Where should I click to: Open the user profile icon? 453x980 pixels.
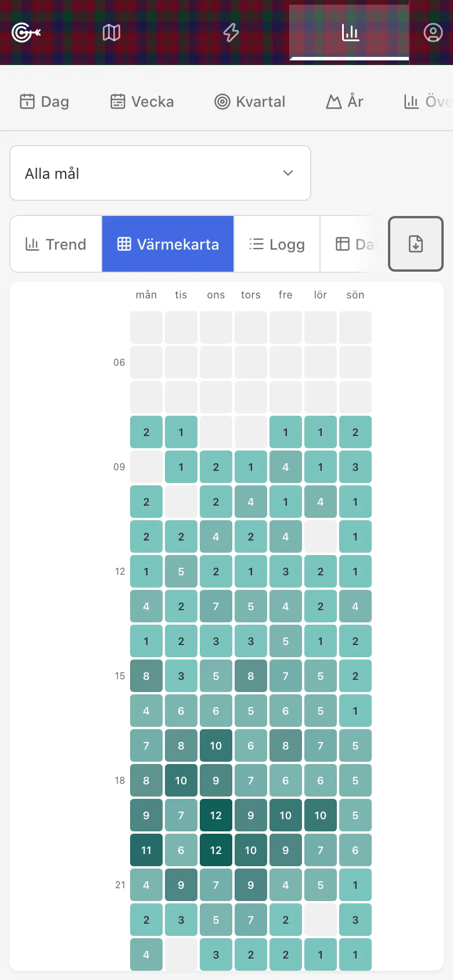point(433,33)
